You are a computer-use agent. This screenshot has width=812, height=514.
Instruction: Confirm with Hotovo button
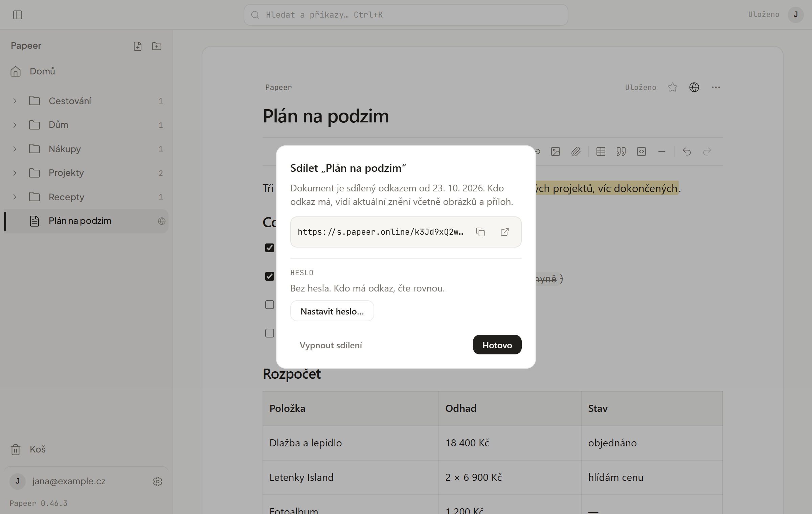pyautogui.click(x=497, y=345)
